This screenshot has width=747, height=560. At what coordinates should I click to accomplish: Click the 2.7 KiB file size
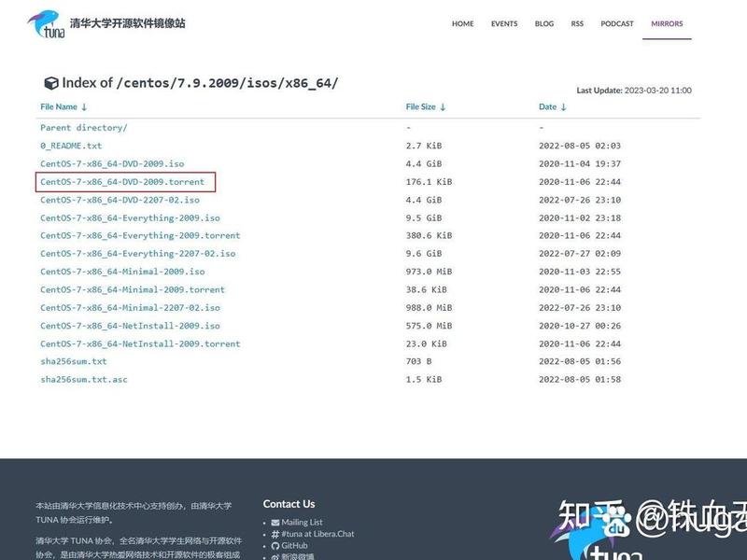[424, 146]
